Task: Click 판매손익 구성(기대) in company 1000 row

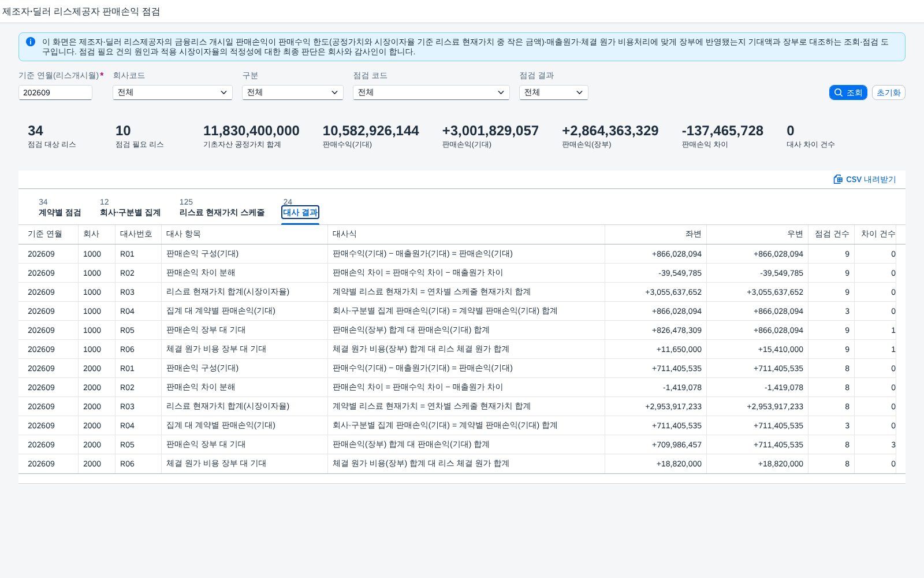Action: [202, 254]
